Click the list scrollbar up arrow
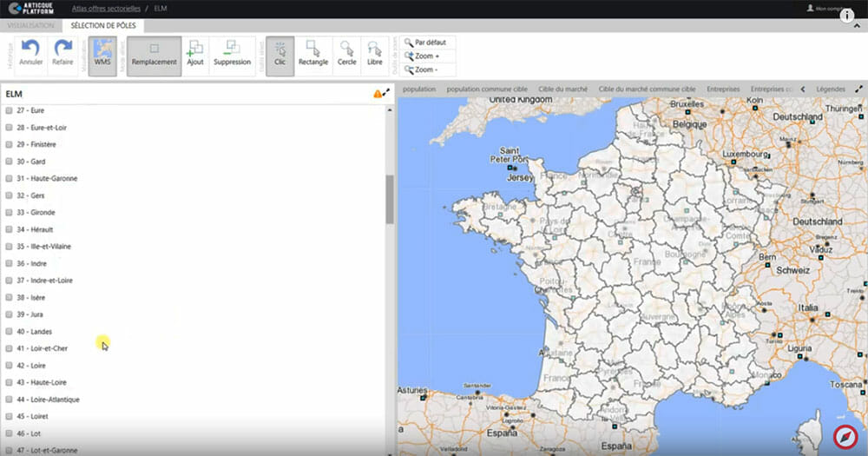 point(390,110)
